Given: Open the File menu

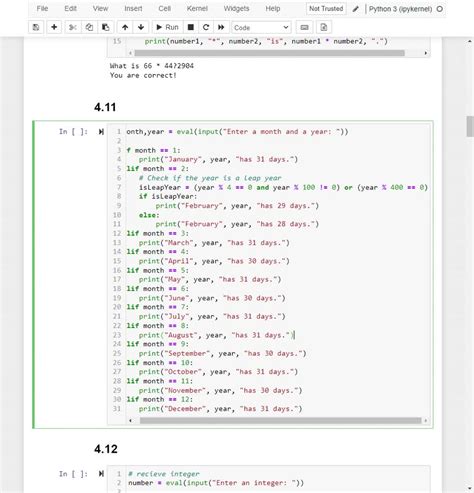Looking at the screenshot, I should (42, 9).
